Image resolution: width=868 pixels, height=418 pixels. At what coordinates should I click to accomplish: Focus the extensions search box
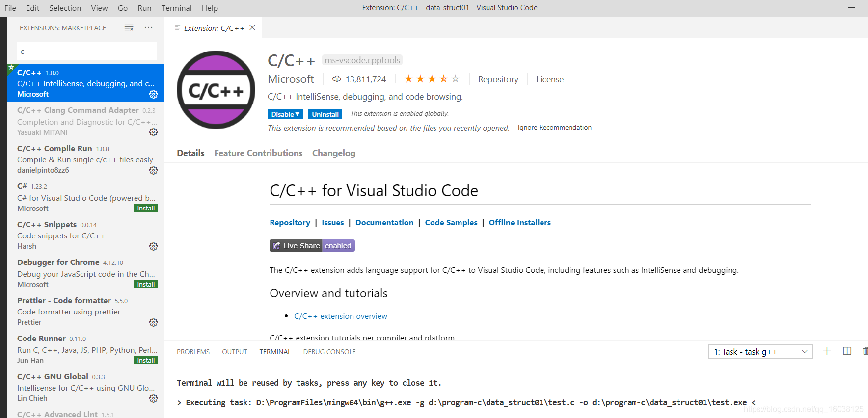click(x=87, y=51)
